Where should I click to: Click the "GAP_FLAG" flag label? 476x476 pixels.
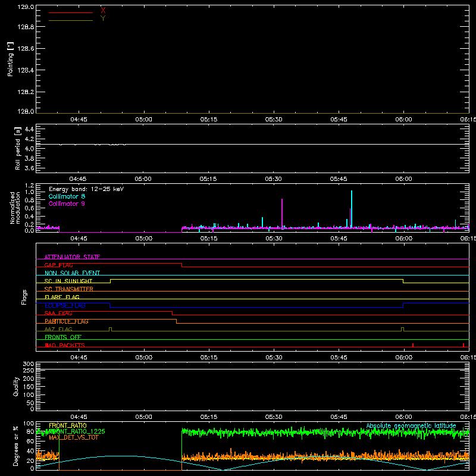[58, 265]
